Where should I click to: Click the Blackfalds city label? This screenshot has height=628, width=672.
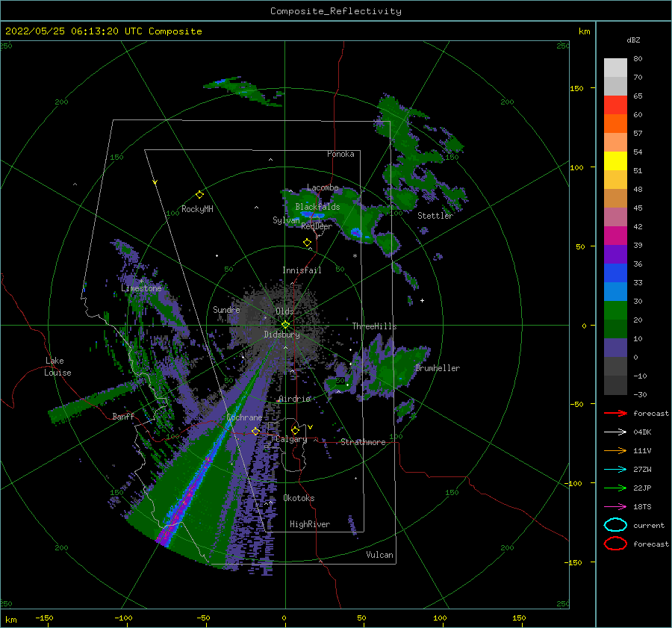click(317, 207)
